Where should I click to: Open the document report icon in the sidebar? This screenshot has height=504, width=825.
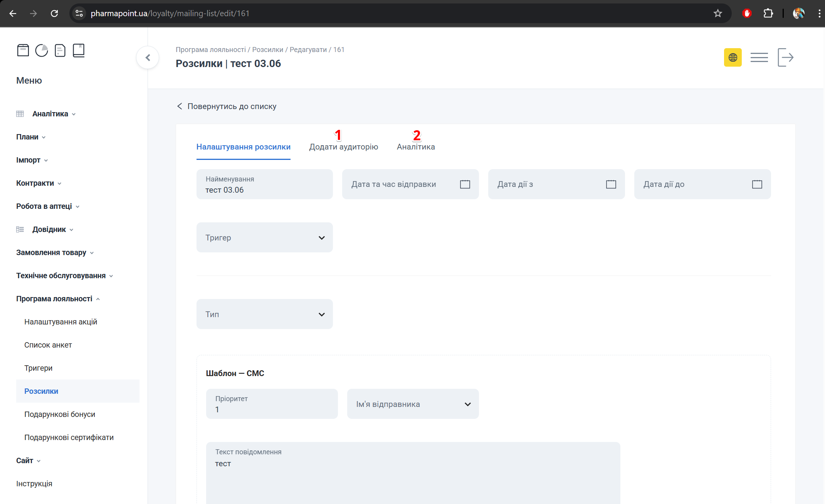60,50
